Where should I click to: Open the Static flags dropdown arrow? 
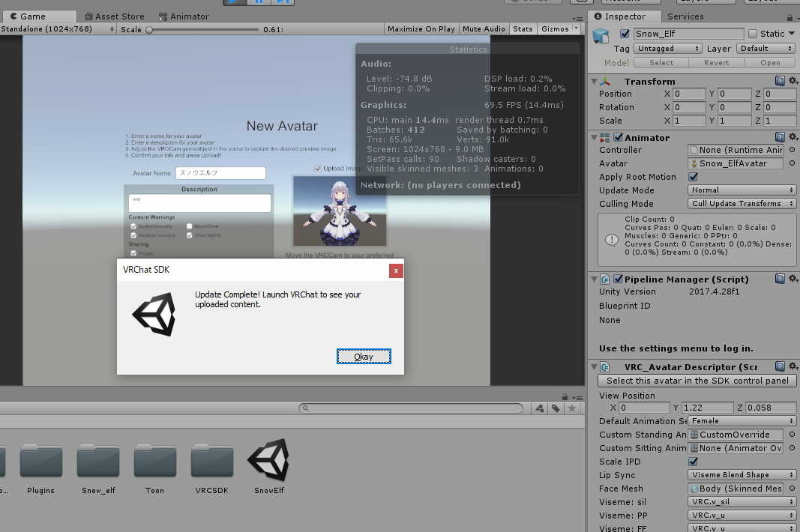pos(792,34)
